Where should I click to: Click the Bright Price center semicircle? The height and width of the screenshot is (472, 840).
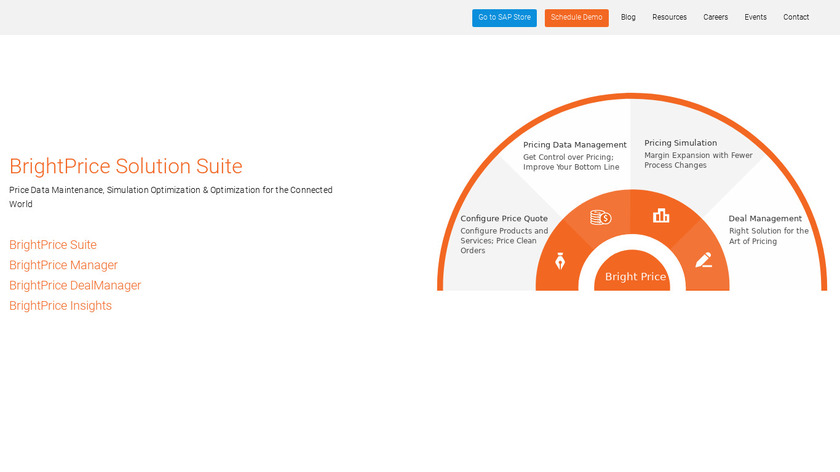(x=632, y=271)
